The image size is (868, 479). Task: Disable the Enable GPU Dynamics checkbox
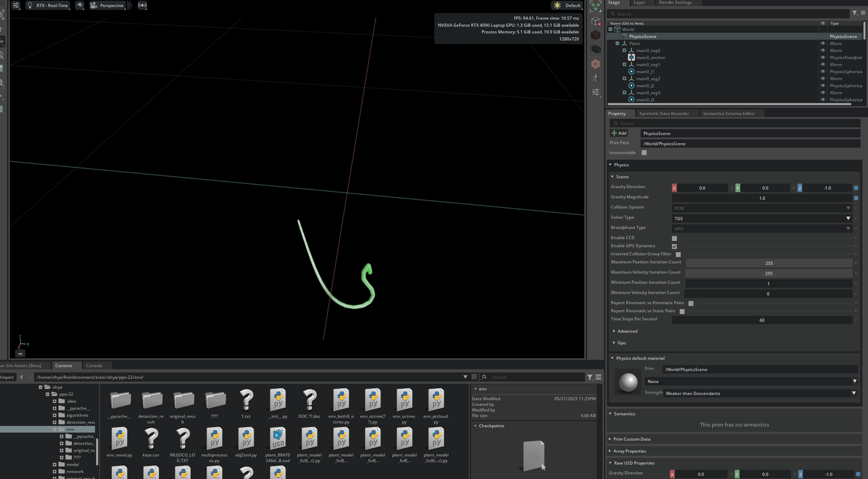(x=674, y=247)
